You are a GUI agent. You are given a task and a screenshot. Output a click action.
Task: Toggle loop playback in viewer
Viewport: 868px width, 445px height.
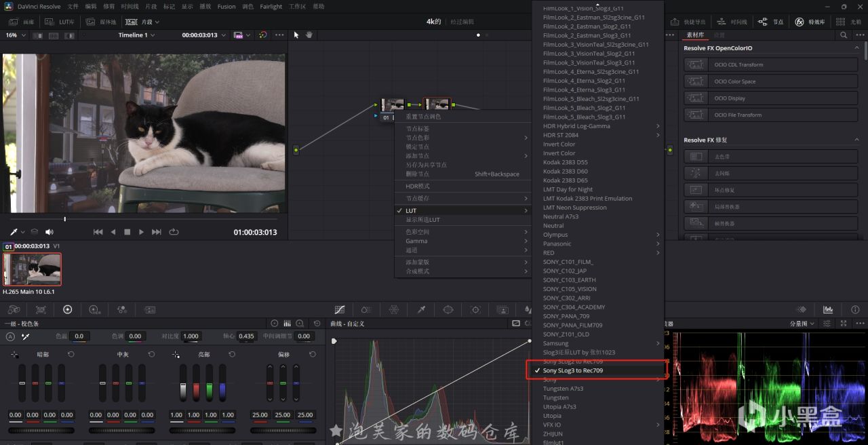coord(174,232)
